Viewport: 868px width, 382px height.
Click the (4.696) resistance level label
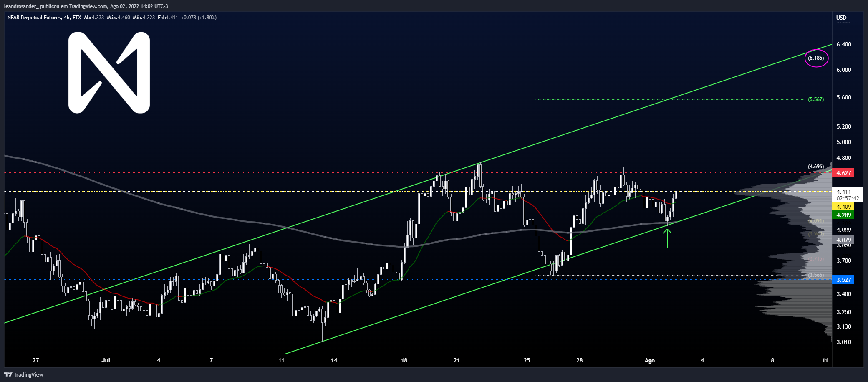tap(816, 167)
